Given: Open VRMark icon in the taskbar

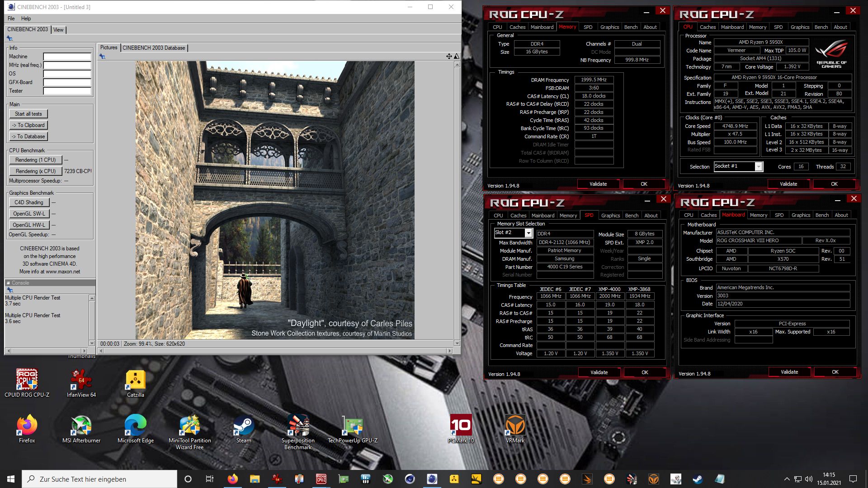Looking at the screenshot, I should (x=653, y=479).
